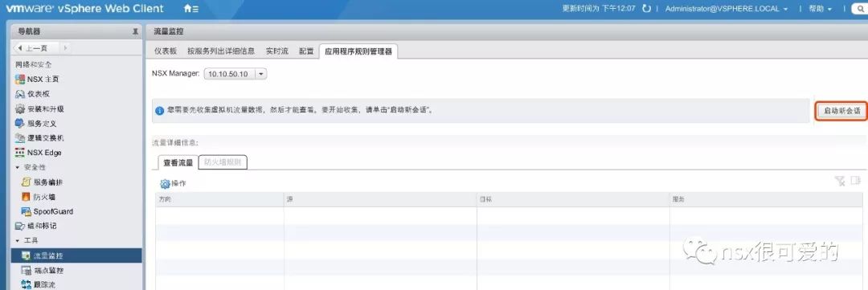Click the 网络和安全 heading text

[x=33, y=65]
